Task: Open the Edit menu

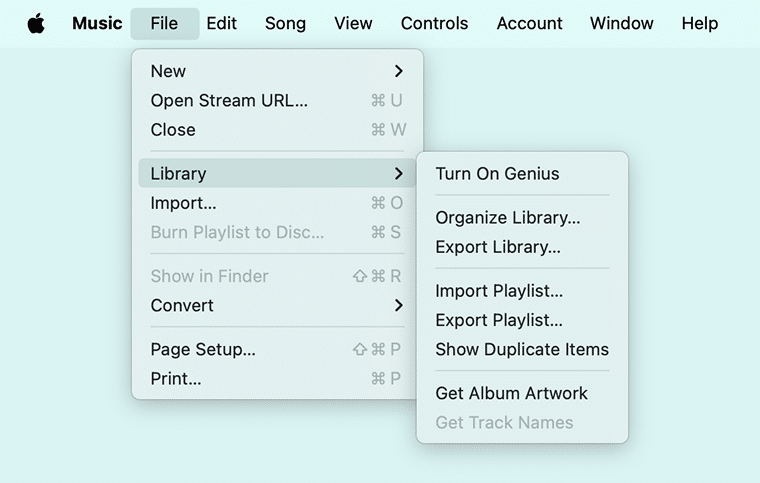Action: (x=222, y=23)
